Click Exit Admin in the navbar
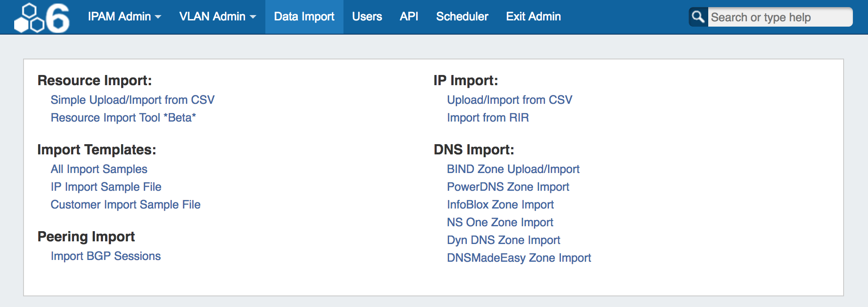 click(x=533, y=17)
